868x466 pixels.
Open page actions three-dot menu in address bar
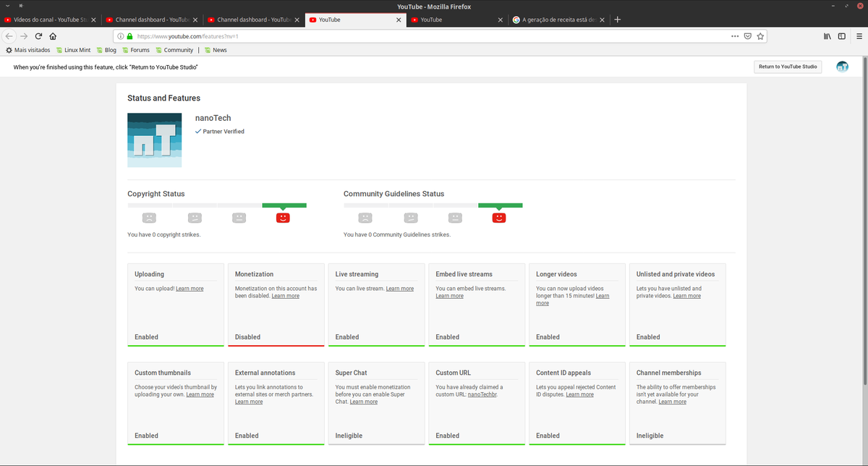click(x=735, y=35)
